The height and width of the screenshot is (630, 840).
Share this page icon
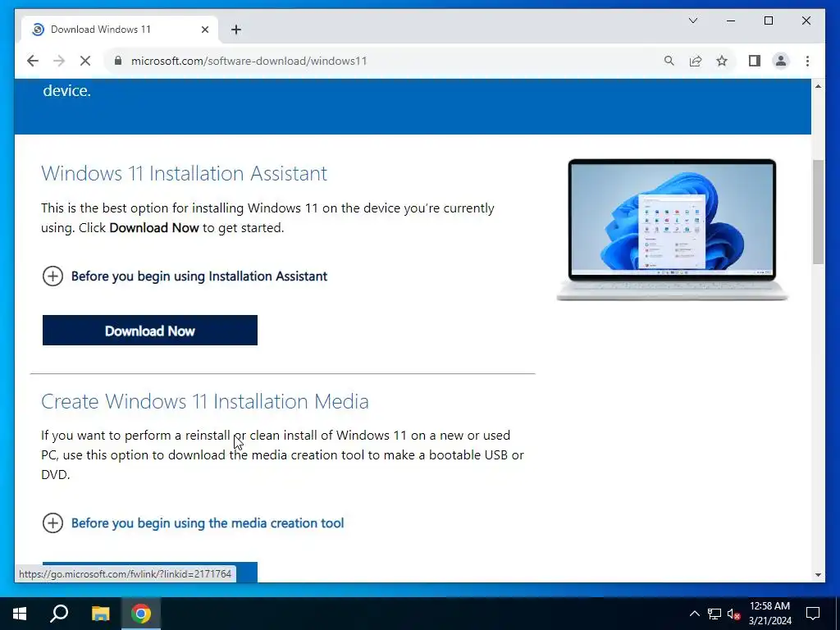(696, 61)
